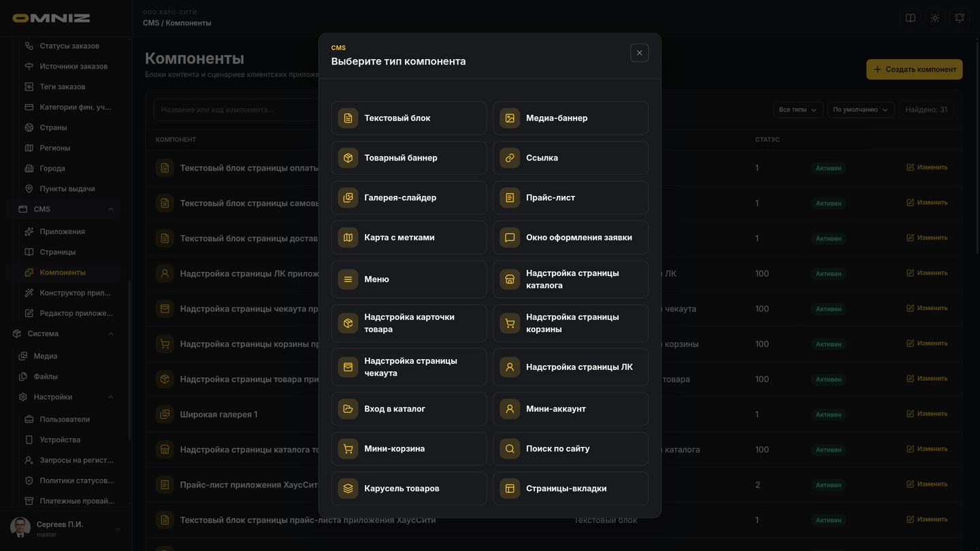The width and height of the screenshot is (980, 551).
Task: Select the Мини-корзина cart icon
Action: click(348, 449)
